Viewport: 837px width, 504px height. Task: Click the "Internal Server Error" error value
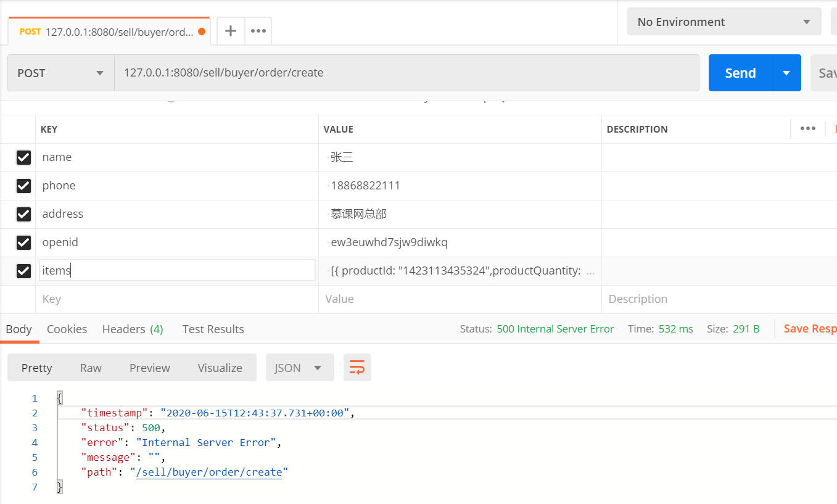pyautogui.click(x=206, y=442)
